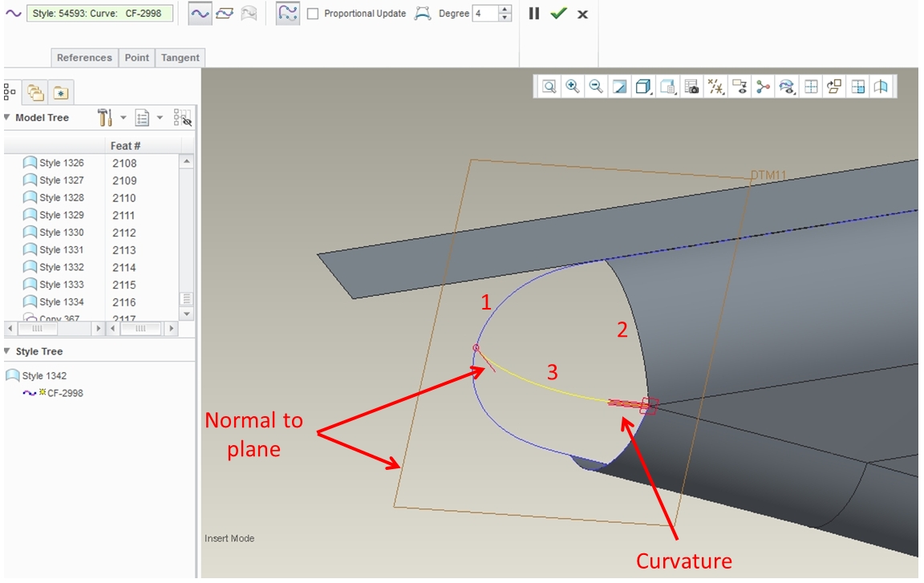Click the model tree vertical scrollbar up arrow
Image resolution: width=924 pixels, height=583 pixels.
[x=187, y=161]
